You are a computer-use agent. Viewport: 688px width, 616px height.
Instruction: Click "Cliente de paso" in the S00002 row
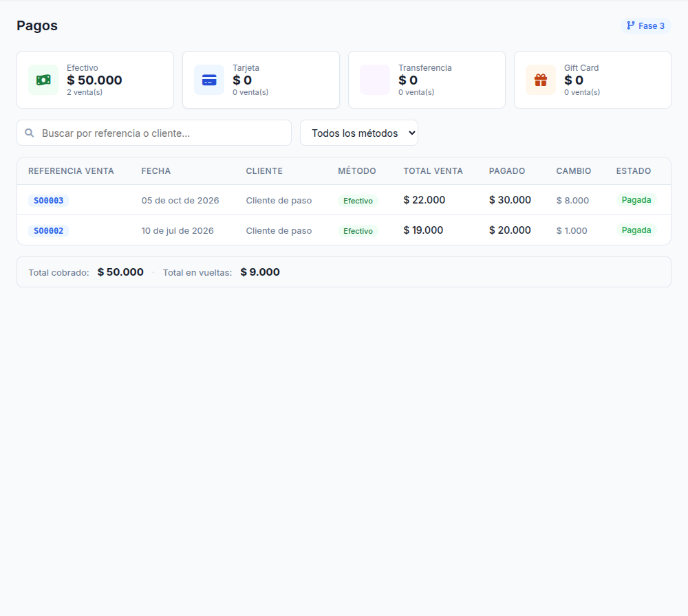[x=279, y=230]
